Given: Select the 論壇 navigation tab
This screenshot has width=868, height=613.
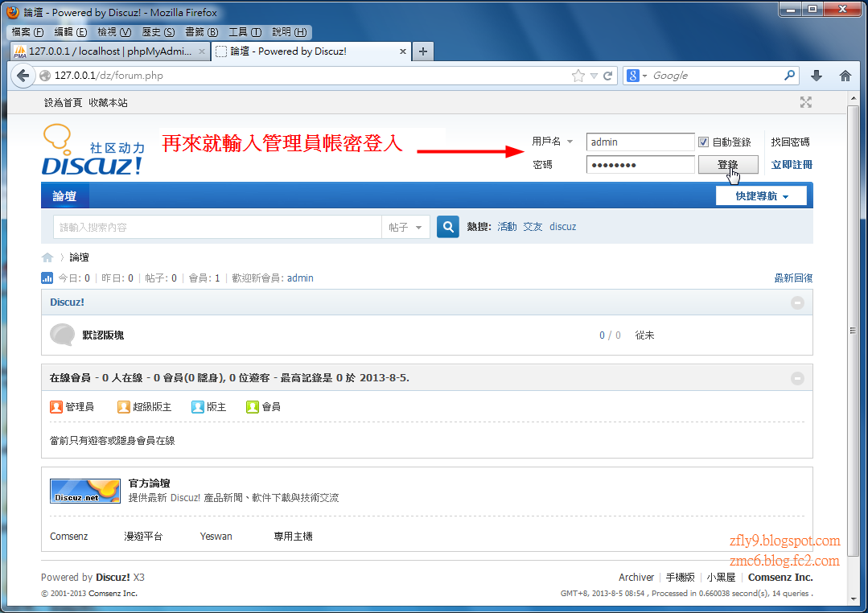Looking at the screenshot, I should click(x=65, y=196).
